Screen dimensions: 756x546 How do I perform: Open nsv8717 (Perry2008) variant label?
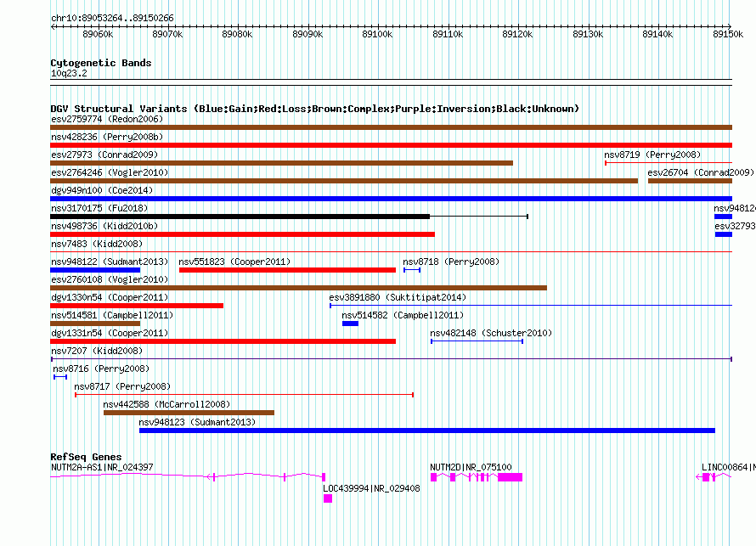[x=122, y=386]
